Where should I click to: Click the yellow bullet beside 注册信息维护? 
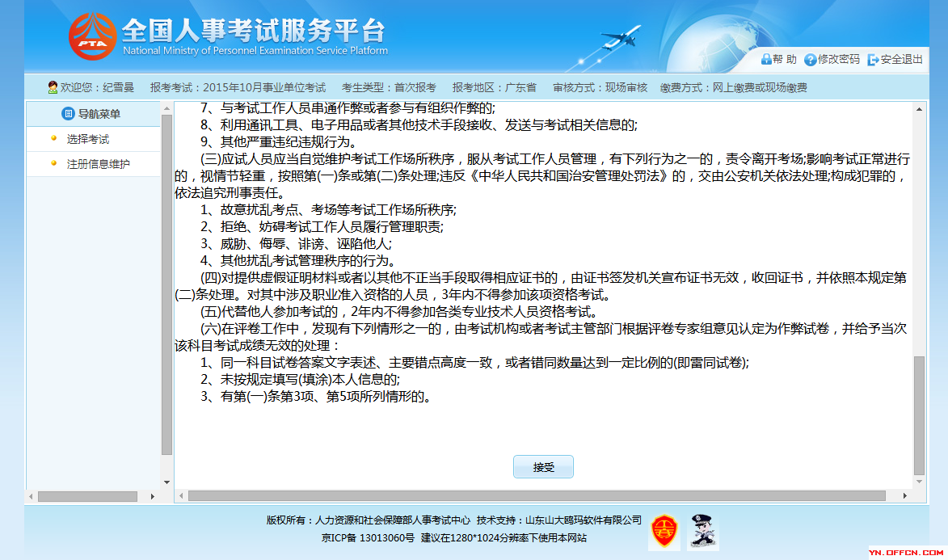point(54,163)
